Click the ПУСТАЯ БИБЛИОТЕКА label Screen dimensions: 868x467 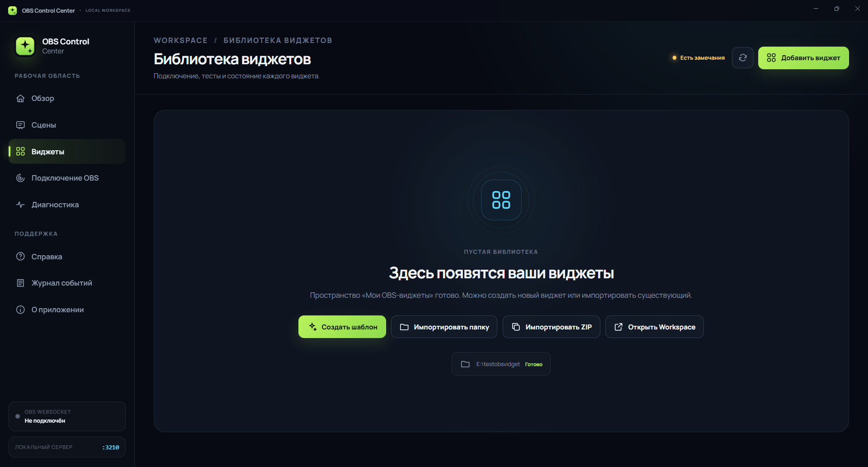(x=501, y=252)
